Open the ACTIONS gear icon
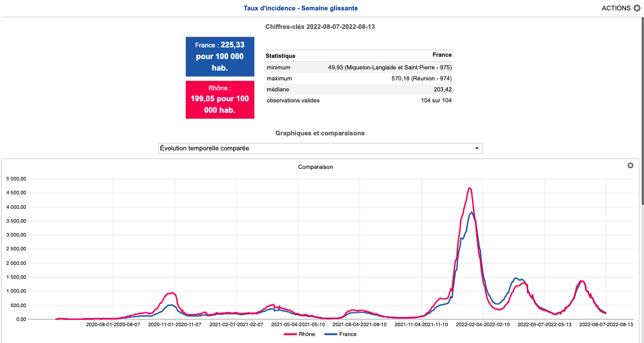Viewport: 644px width, 343px height. (637, 8)
